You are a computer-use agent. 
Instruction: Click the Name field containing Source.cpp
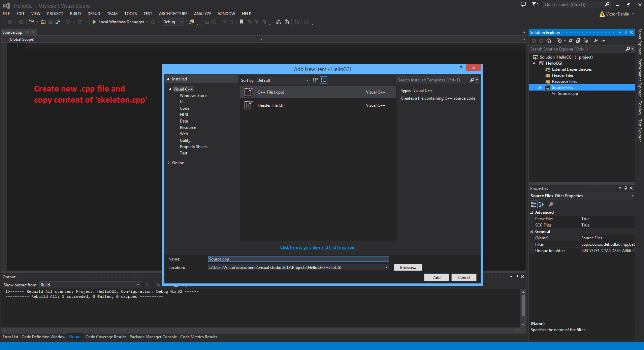pyautogui.click(x=298, y=259)
